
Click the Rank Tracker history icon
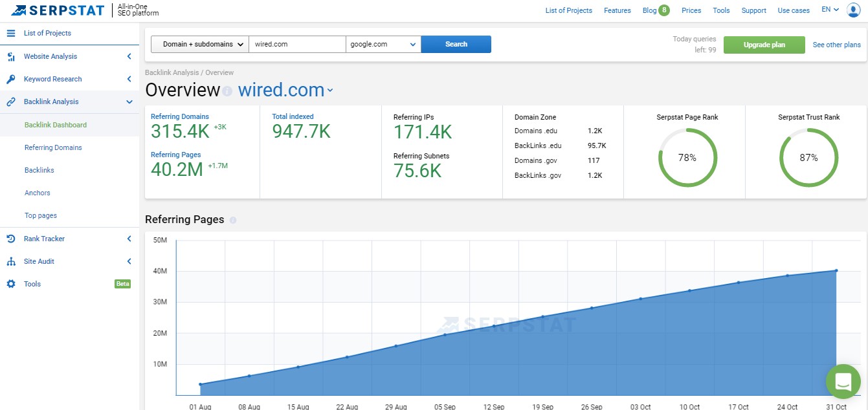point(11,239)
